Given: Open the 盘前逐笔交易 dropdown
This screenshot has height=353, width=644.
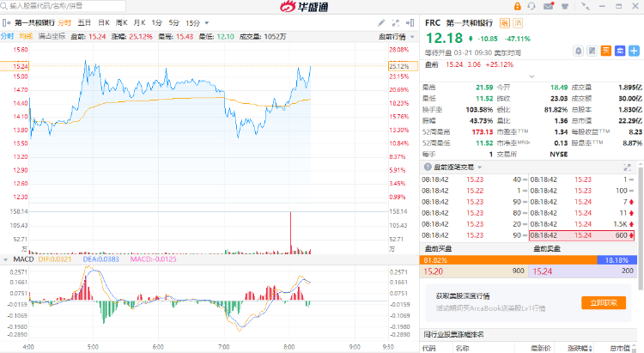Looking at the screenshot, I should click(x=480, y=167).
